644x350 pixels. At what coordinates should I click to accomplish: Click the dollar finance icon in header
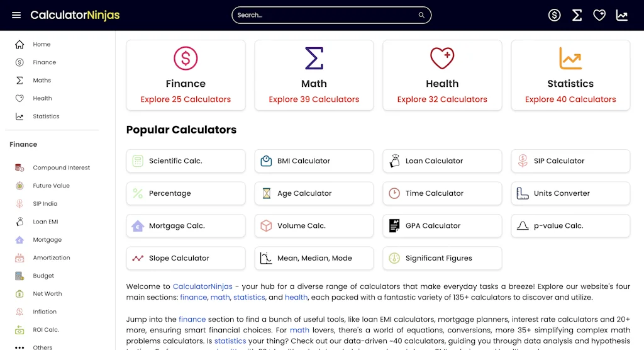(x=554, y=15)
